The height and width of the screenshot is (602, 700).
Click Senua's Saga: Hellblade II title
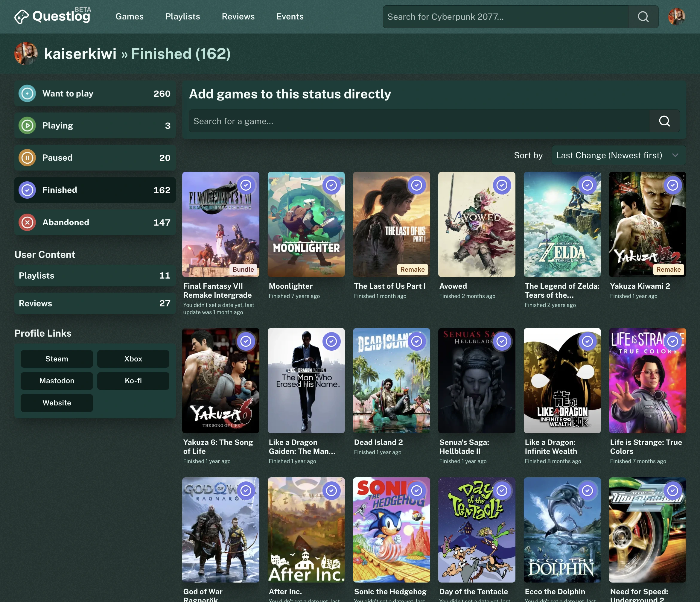tap(464, 447)
